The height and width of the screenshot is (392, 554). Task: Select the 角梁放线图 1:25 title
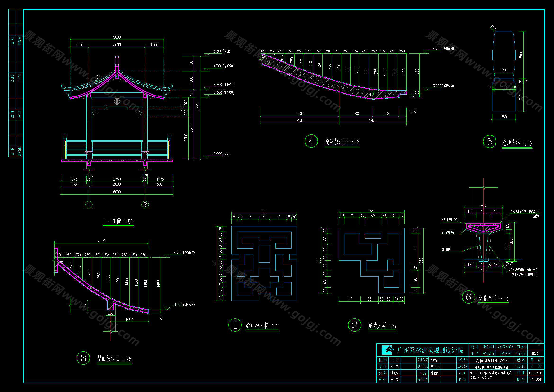342,142
